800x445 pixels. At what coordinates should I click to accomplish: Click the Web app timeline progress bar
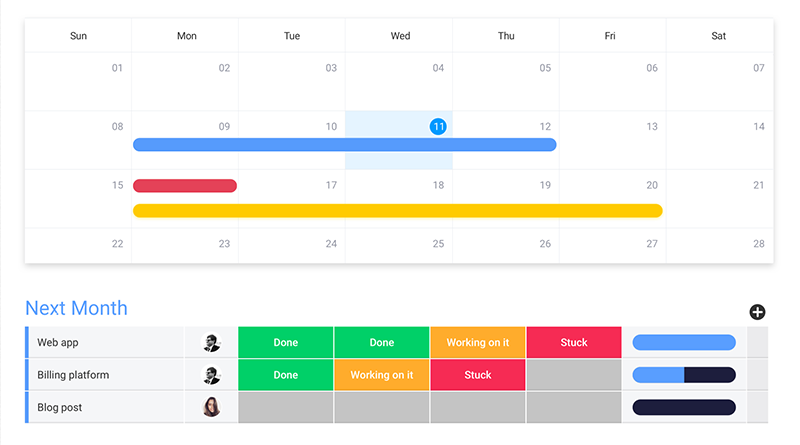[684, 343]
